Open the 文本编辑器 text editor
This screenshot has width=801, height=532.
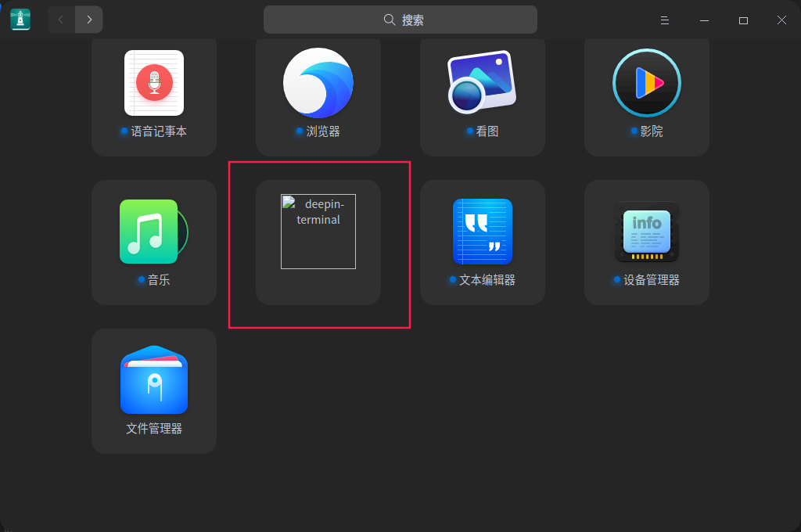point(482,232)
